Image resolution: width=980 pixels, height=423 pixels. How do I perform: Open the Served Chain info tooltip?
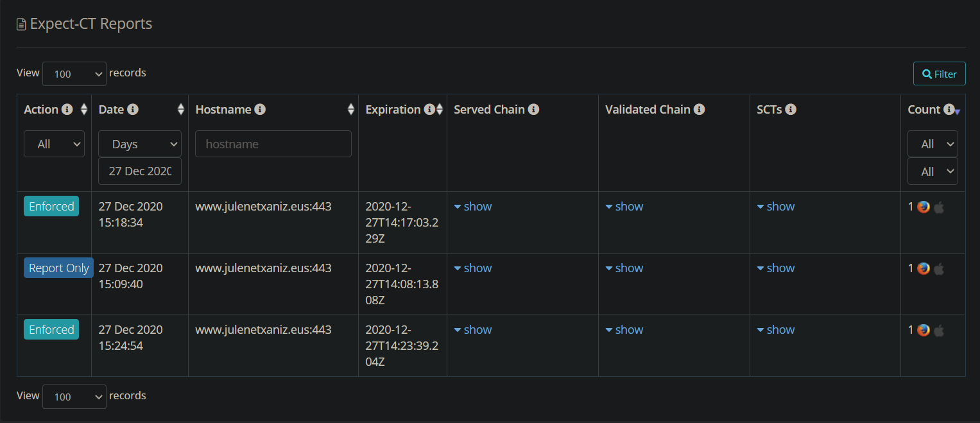click(534, 109)
